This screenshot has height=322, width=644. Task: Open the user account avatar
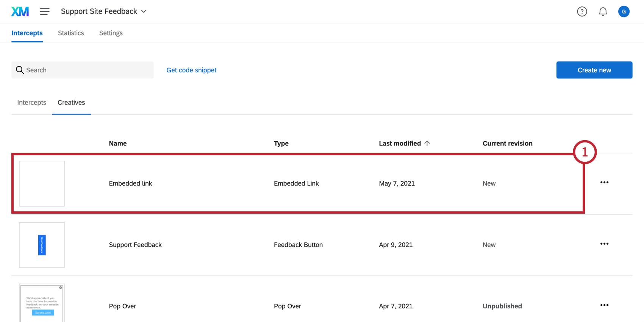pos(624,12)
